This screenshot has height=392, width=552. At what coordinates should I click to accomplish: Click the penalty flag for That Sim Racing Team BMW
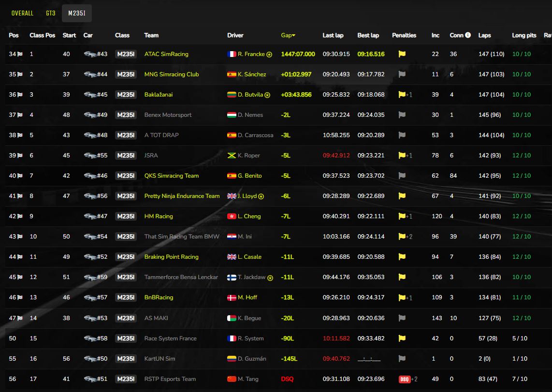click(x=402, y=237)
